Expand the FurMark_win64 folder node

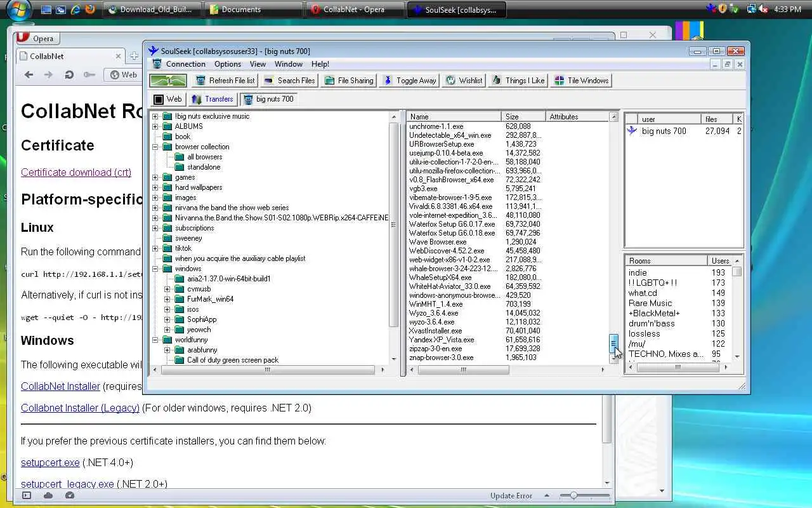point(167,299)
